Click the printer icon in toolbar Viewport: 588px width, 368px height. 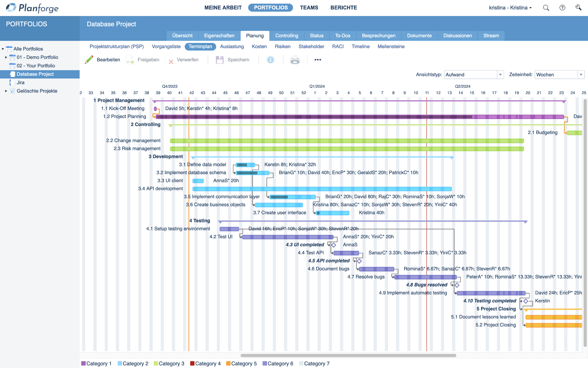(x=295, y=60)
